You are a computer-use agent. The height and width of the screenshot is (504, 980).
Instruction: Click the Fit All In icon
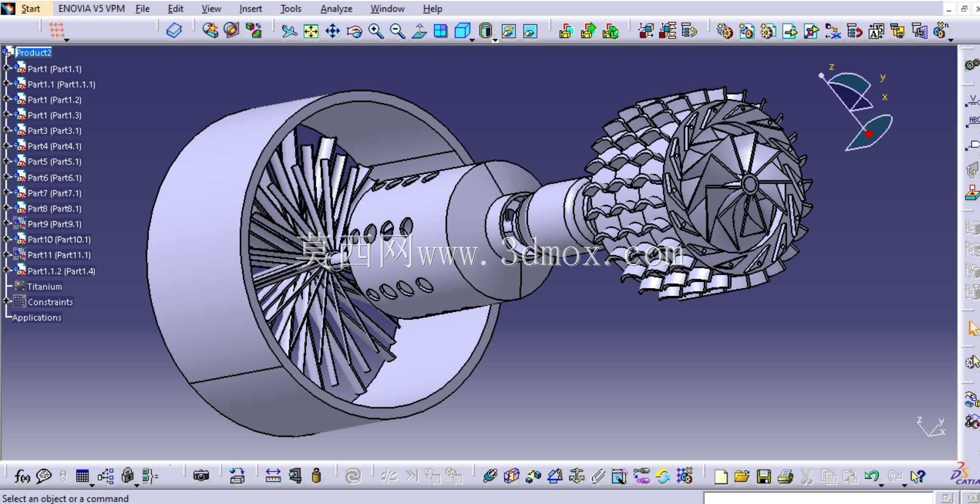tap(311, 31)
